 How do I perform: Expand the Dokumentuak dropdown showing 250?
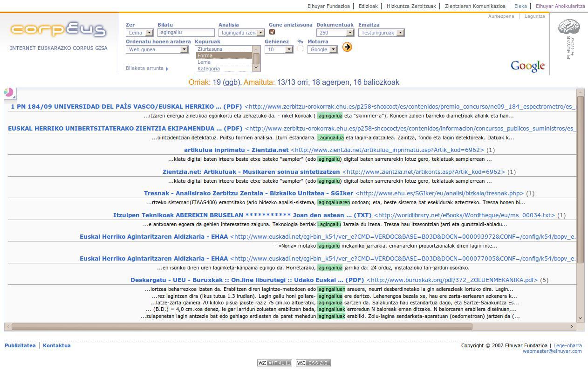tap(335, 33)
